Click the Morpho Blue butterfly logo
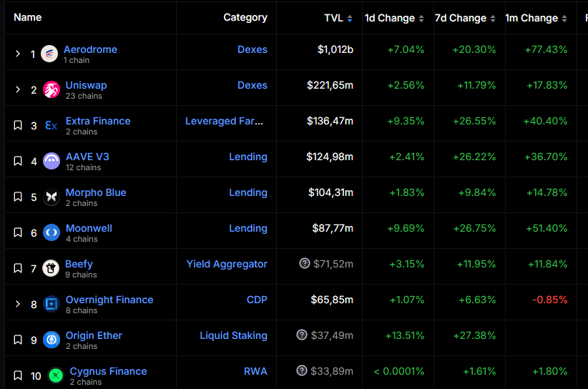Screen dimensions: 588x389 [x=51, y=197]
